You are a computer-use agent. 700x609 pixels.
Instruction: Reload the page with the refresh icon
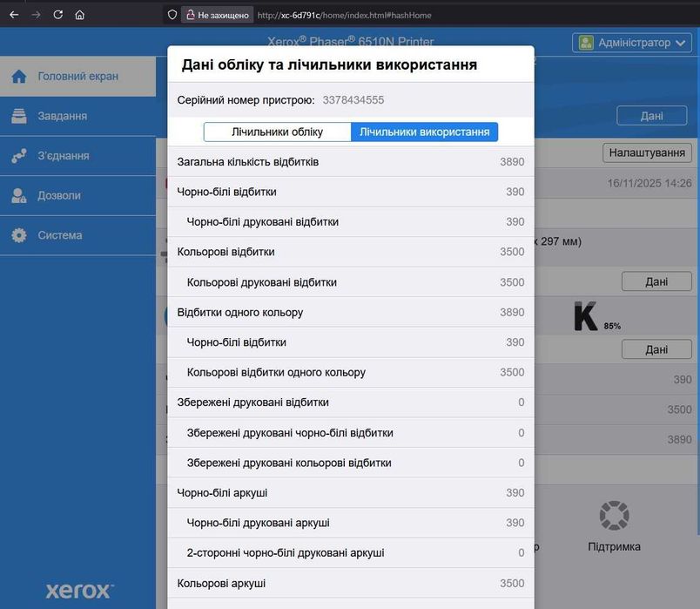point(58,15)
